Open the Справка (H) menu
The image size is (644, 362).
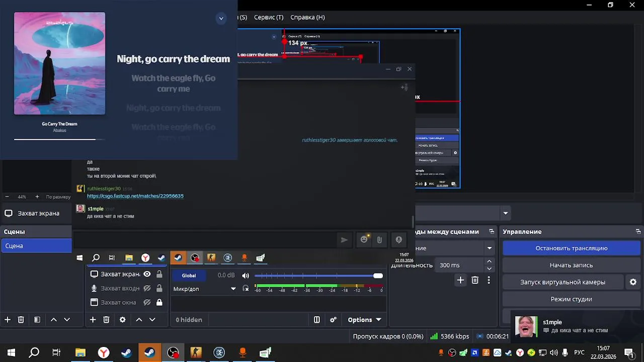(307, 17)
